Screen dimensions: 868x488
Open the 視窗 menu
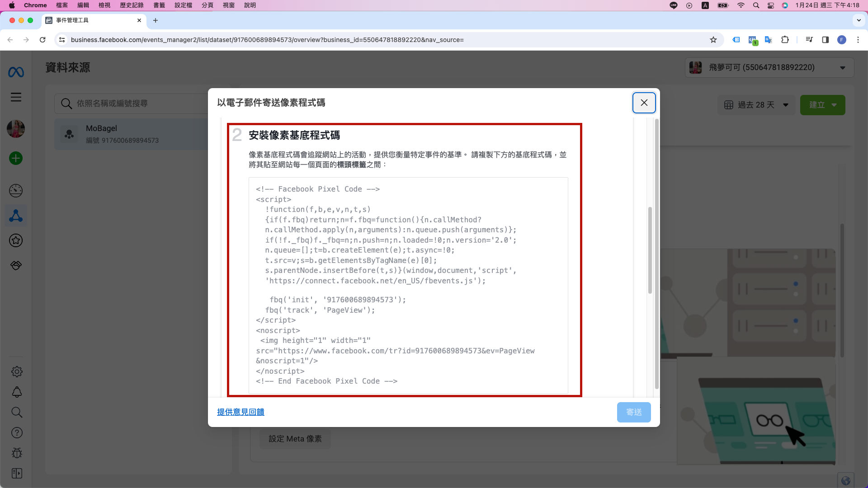coord(229,5)
